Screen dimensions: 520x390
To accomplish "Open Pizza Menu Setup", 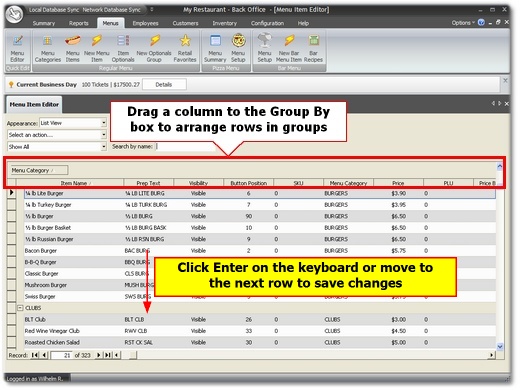I will tap(238, 48).
